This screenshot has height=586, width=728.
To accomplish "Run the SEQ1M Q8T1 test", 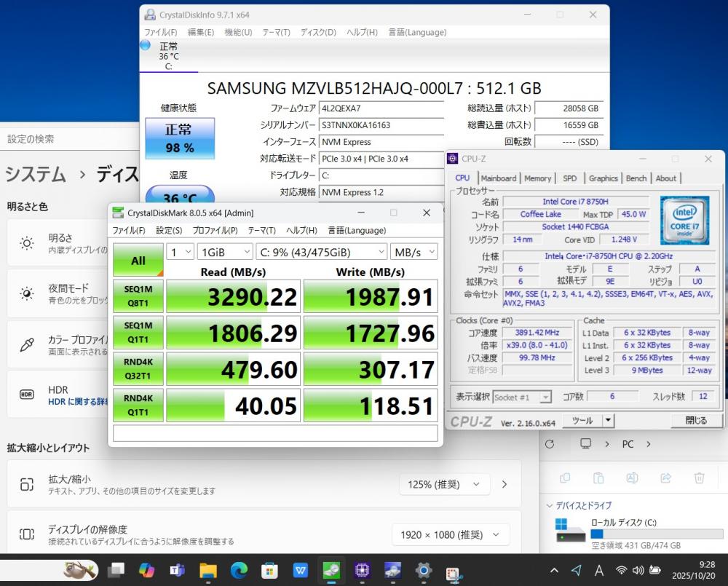I will click(x=138, y=297).
